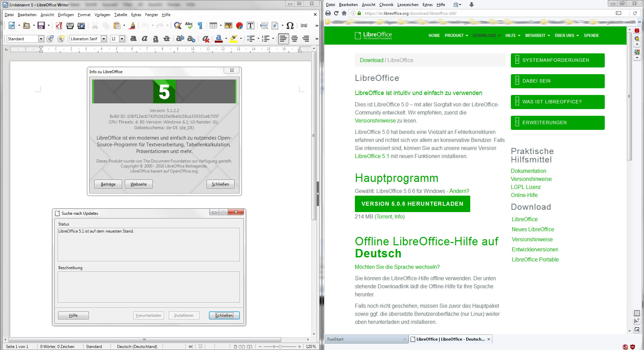Viewport: 644px width, 350px height.
Task: Open the Liberation Serif font dropdown
Action: 104,39
